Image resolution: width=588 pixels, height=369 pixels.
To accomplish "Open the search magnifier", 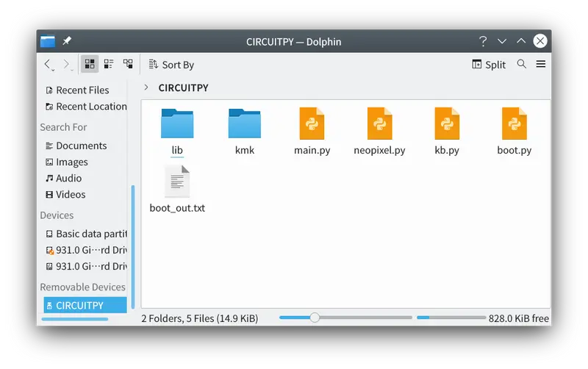I will pyautogui.click(x=522, y=64).
